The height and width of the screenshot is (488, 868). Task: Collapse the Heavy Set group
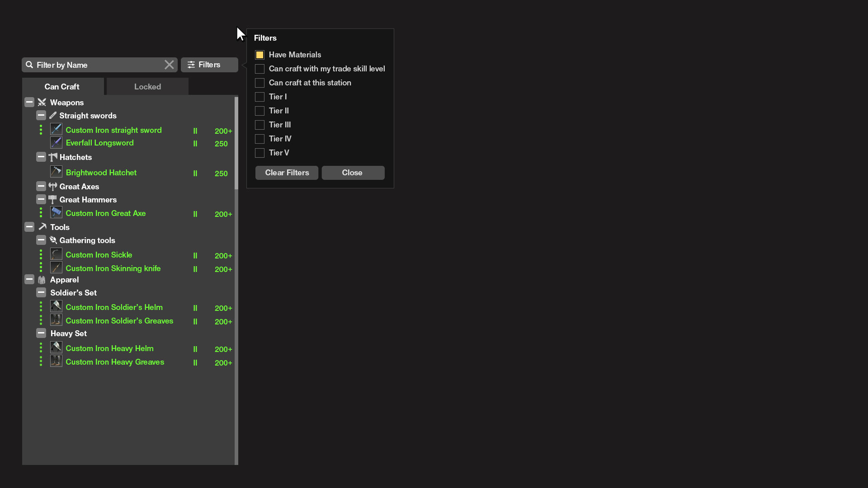41,333
